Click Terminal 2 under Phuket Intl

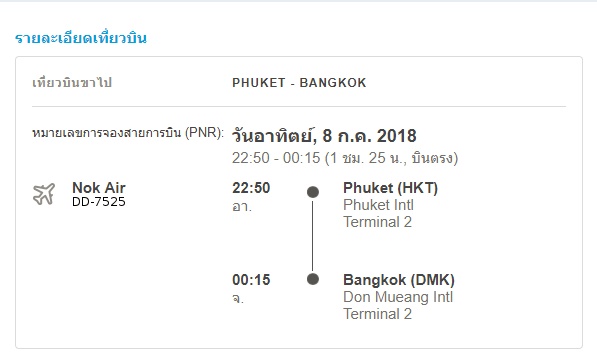coord(378,222)
